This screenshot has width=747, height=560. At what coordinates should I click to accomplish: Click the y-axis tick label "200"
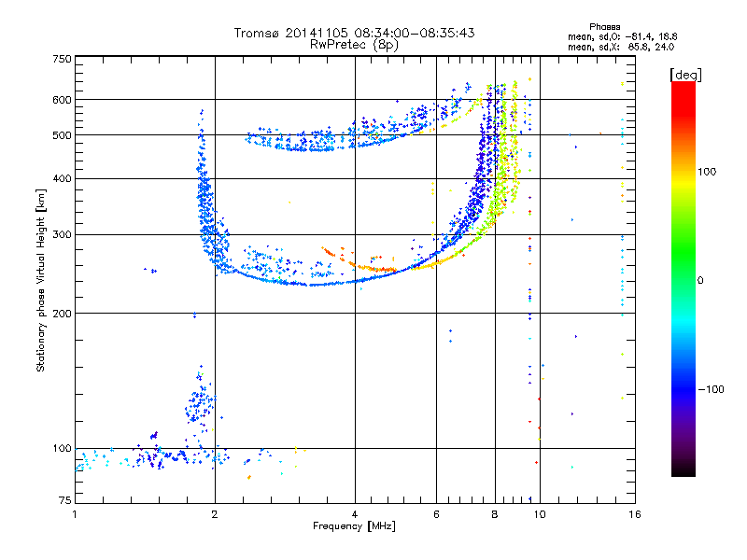[62, 314]
